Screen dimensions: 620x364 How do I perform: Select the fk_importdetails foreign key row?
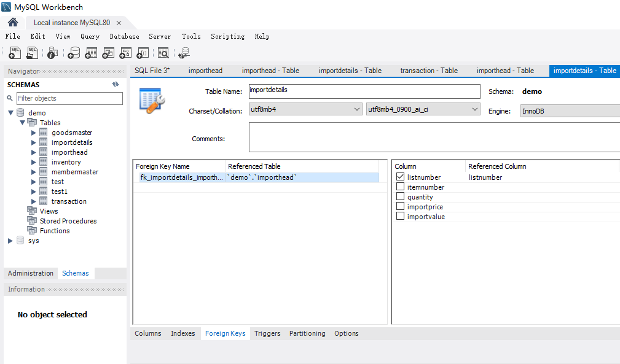click(181, 177)
